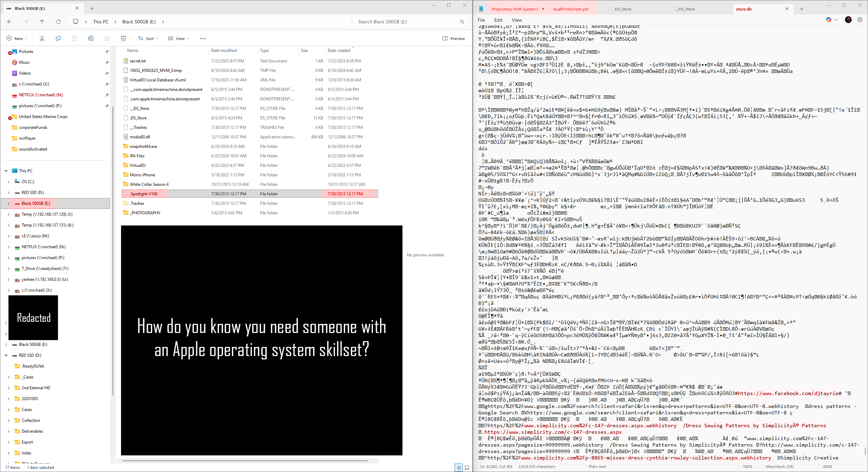Open the New item button
The image size is (868, 472).
pos(17,39)
